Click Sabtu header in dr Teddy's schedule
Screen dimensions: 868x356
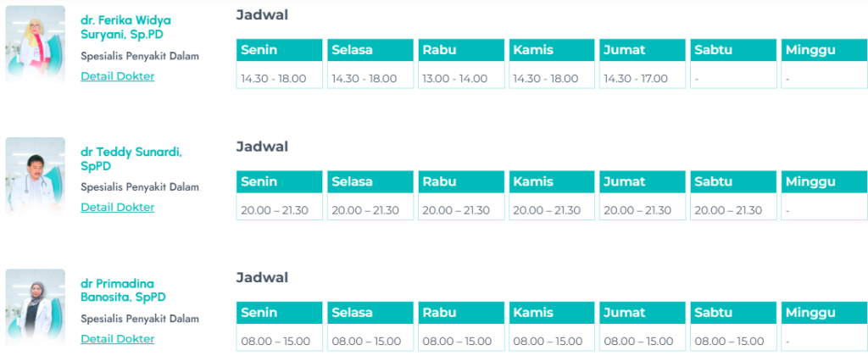pyautogui.click(x=733, y=181)
